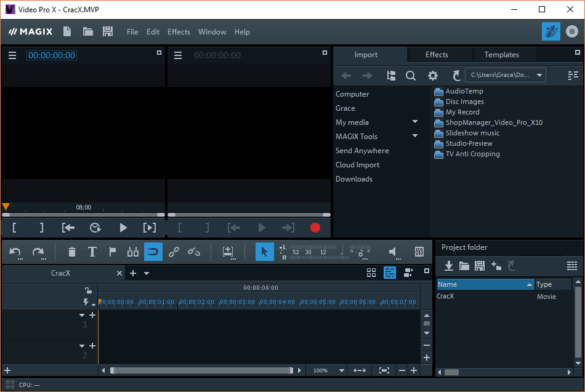Ungroup objects with the broken link icon

tap(193, 252)
